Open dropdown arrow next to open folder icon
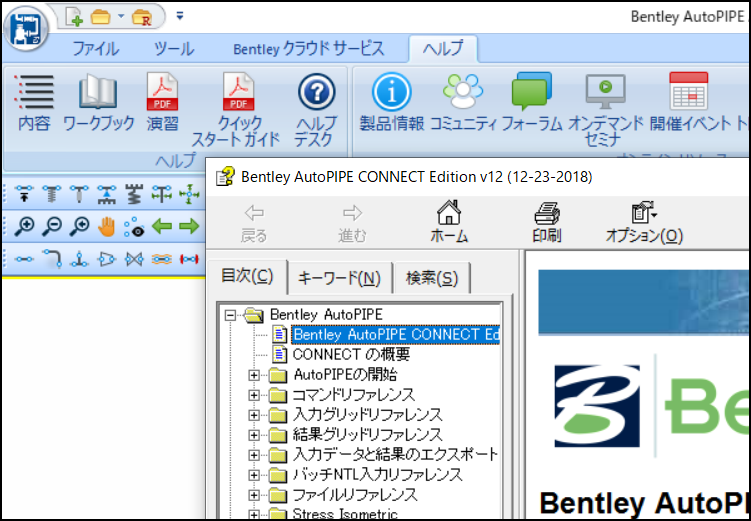751x521 pixels. tap(121, 16)
